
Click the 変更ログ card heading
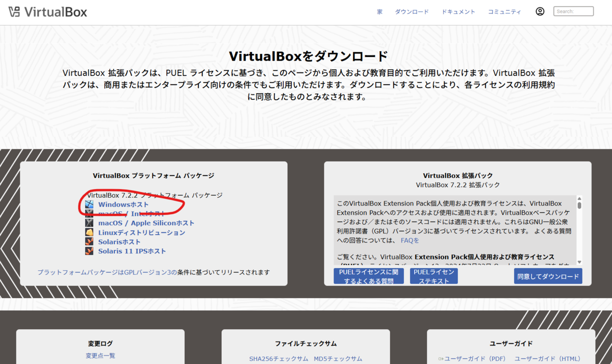[100, 344]
